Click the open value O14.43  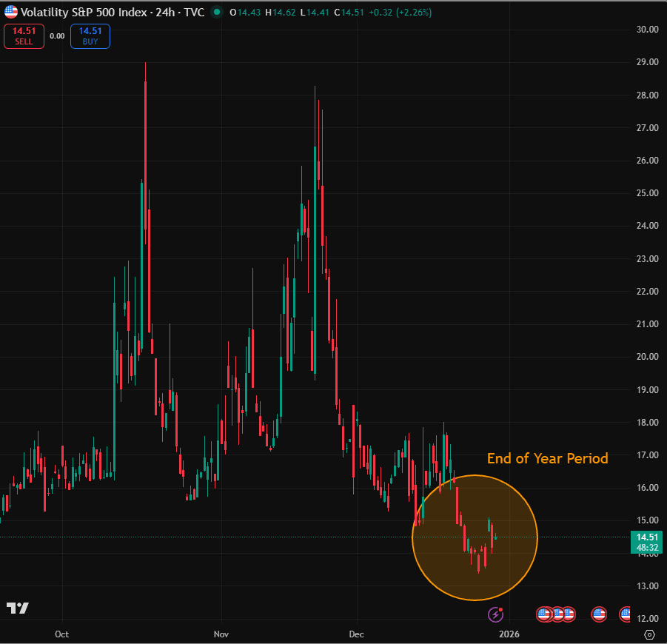245,13
